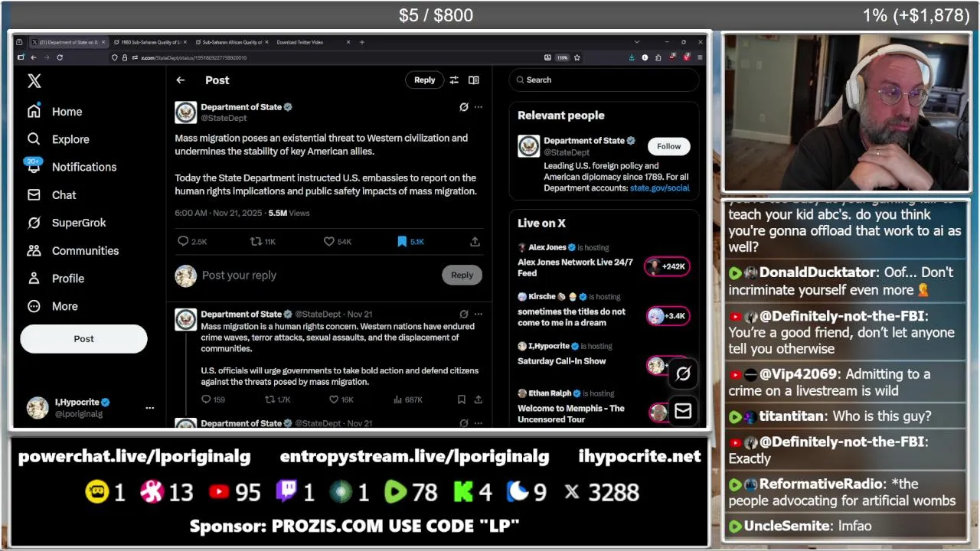The image size is (980, 551).
Task: Expand the More menu in sidebar
Action: coord(52,306)
